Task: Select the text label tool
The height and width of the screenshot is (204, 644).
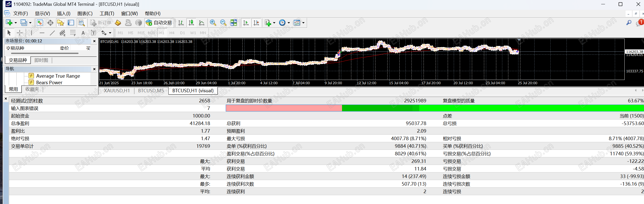Action: coord(93,33)
